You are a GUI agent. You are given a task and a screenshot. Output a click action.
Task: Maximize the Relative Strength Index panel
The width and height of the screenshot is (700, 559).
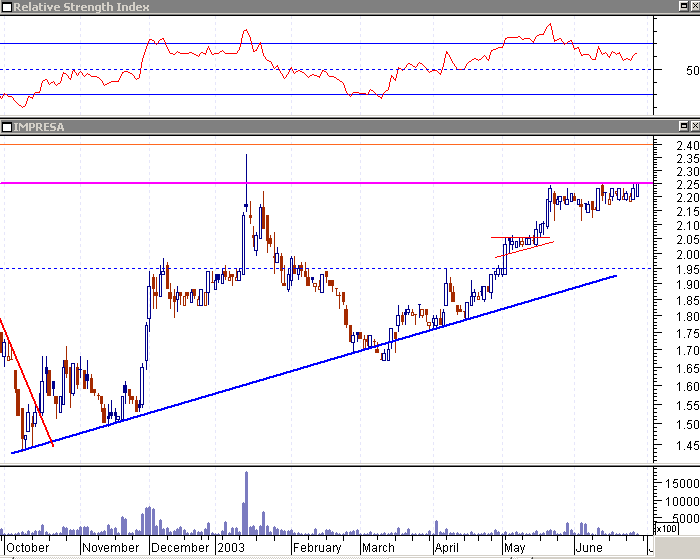pos(683,6)
